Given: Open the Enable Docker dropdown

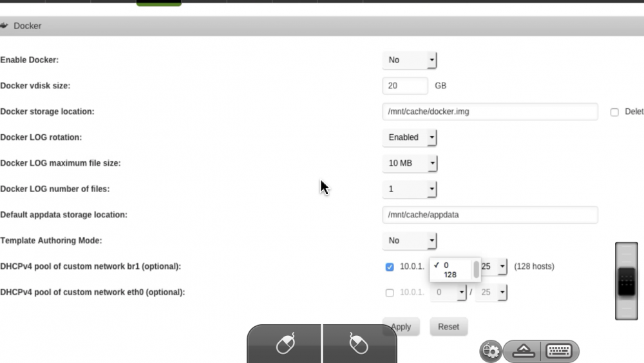Looking at the screenshot, I should click(x=410, y=60).
